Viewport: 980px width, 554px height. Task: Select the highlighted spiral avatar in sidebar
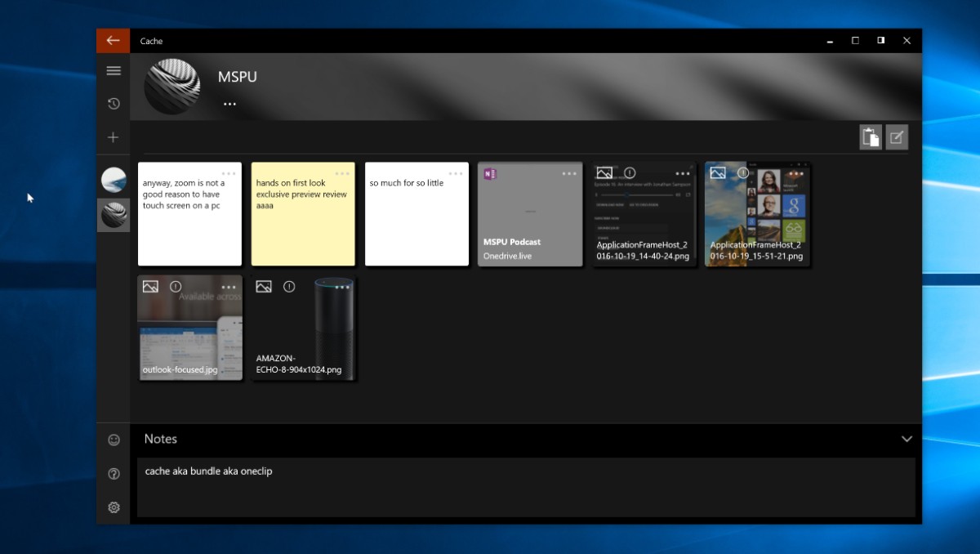(x=114, y=214)
